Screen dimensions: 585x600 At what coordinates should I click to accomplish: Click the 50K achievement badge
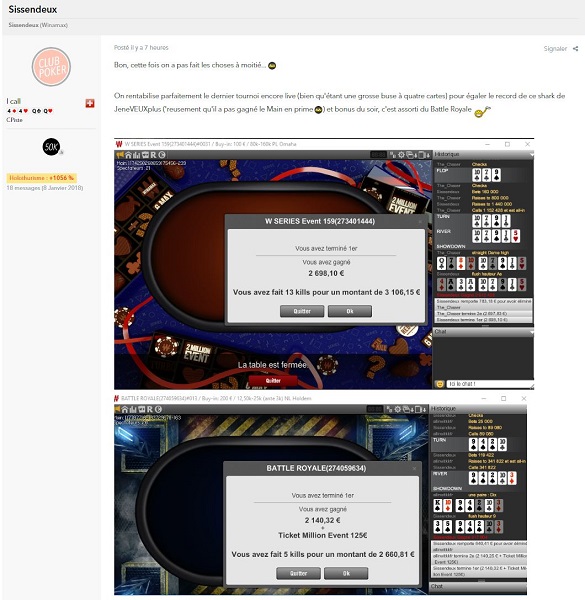coord(52,147)
